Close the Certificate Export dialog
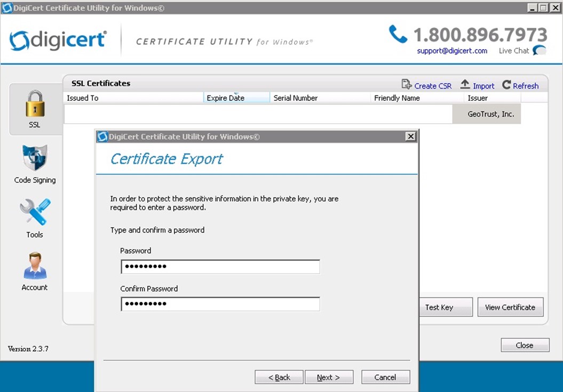The height and width of the screenshot is (392, 563). [410, 137]
